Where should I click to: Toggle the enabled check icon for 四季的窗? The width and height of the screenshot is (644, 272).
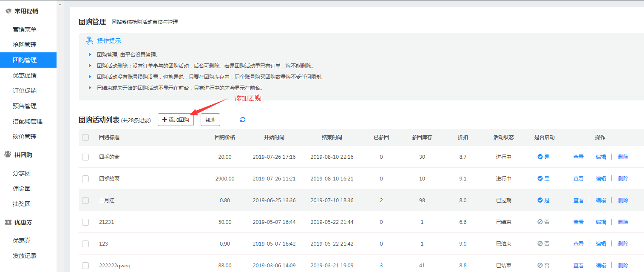540,157
